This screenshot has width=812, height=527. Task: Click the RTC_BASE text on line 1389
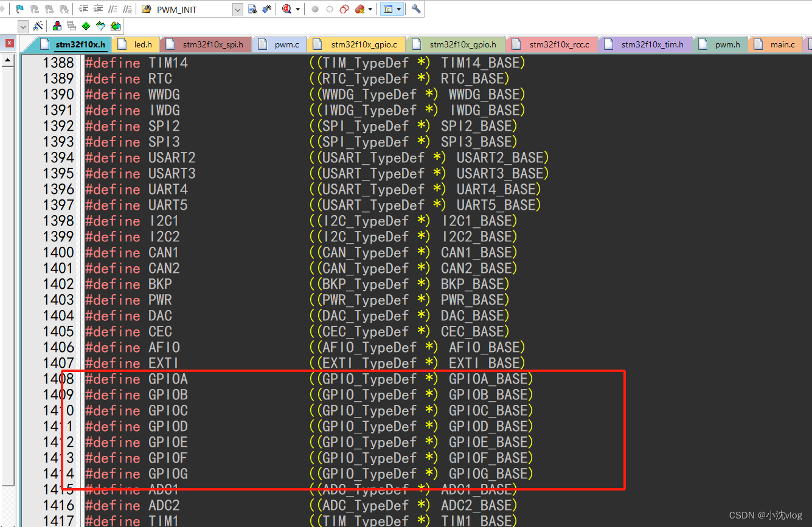[472, 78]
